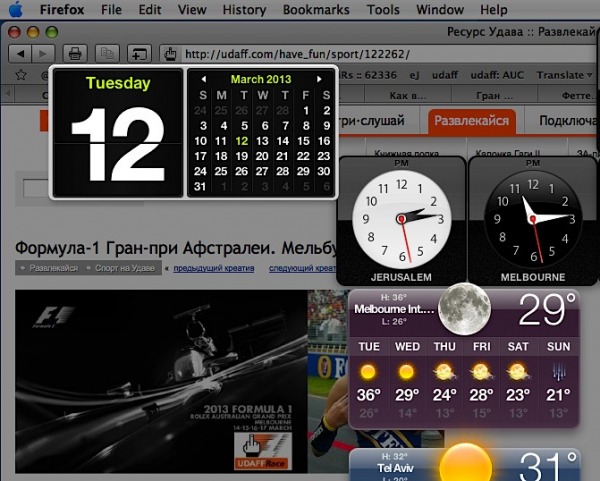Click the site search input field

click(36, 189)
